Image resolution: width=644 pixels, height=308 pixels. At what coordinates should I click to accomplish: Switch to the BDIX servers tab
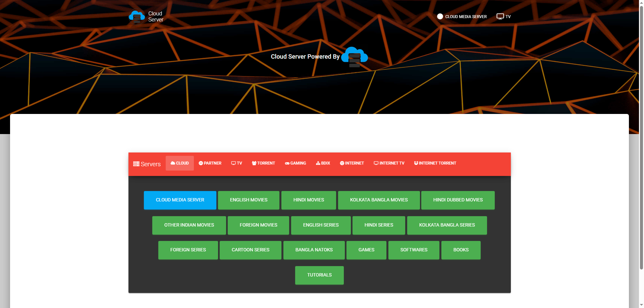click(x=323, y=163)
